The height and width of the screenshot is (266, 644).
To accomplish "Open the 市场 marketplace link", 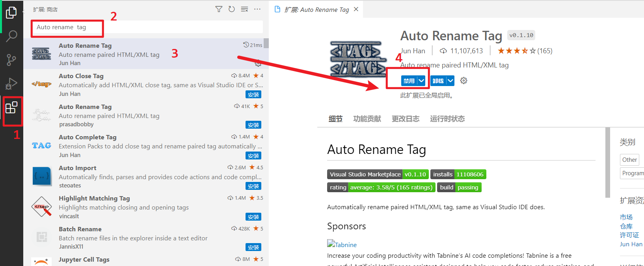I will coord(626,217).
